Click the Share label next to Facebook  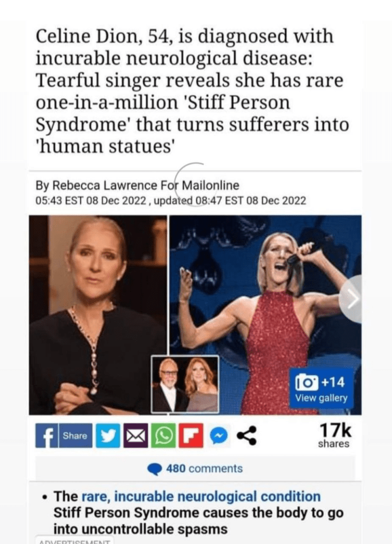pyautogui.click(x=75, y=436)
